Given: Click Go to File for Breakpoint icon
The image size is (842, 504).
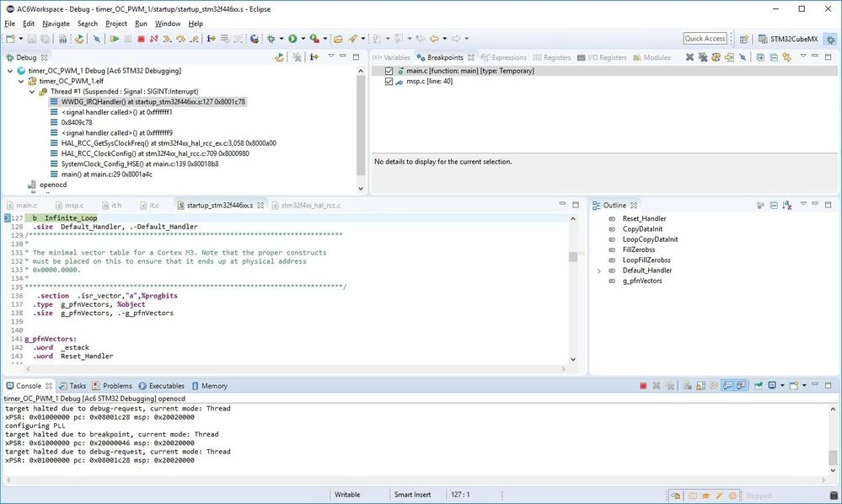Looking at the screenshot, I should click(x=729, y=57).
